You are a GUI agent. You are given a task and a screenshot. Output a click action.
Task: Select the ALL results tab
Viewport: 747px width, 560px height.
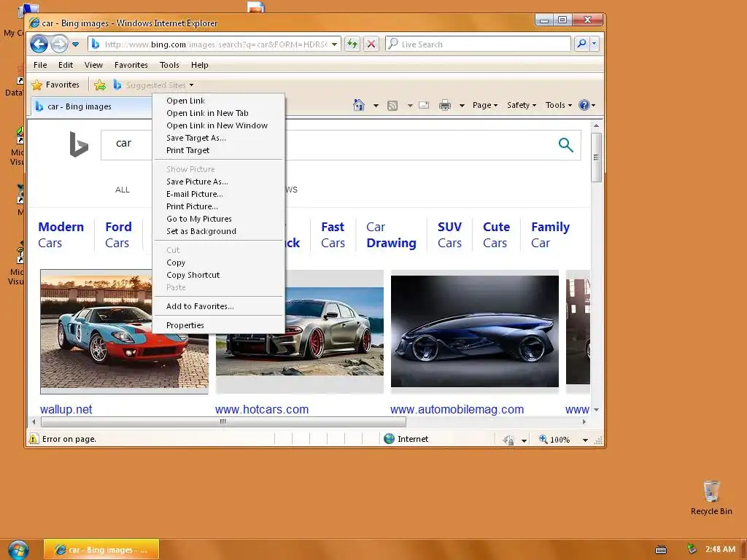[x=123, y=190]
